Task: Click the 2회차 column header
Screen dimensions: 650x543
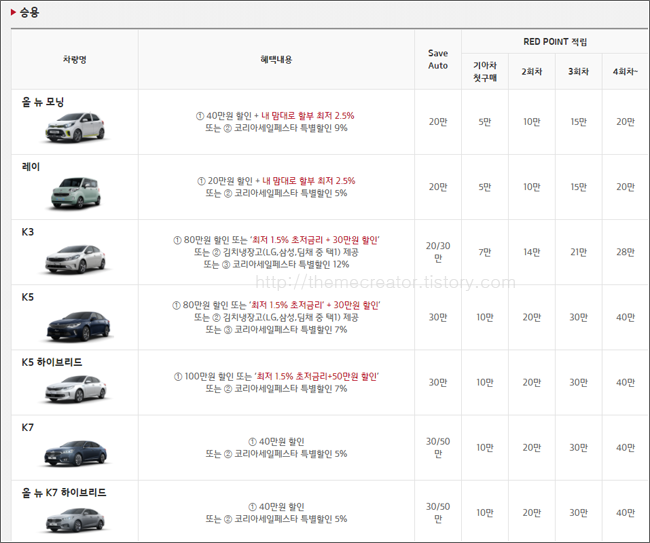Action: coord(531,71)
